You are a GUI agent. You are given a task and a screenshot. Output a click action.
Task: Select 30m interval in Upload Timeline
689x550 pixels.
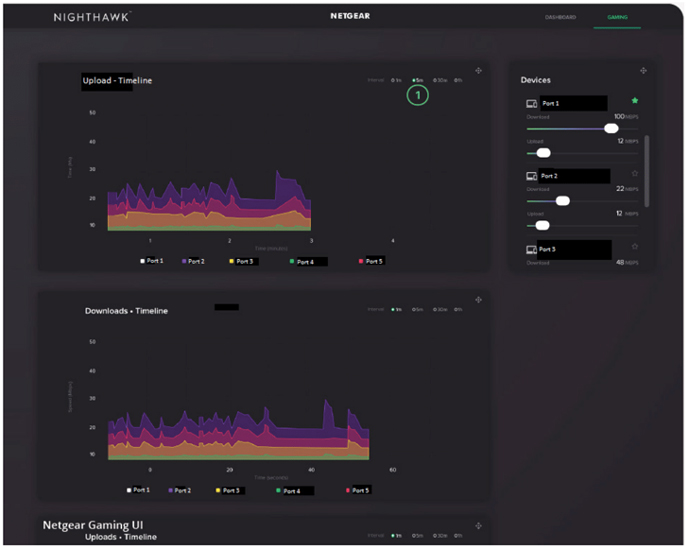440,80
